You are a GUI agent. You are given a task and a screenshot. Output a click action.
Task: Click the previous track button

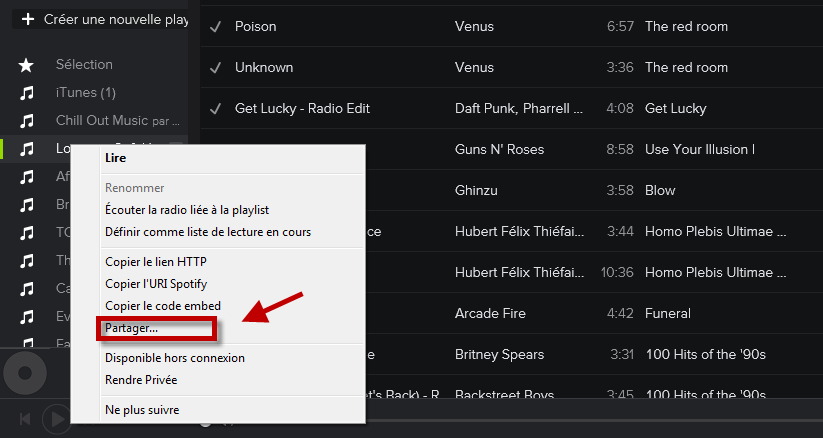coord(25,418)
